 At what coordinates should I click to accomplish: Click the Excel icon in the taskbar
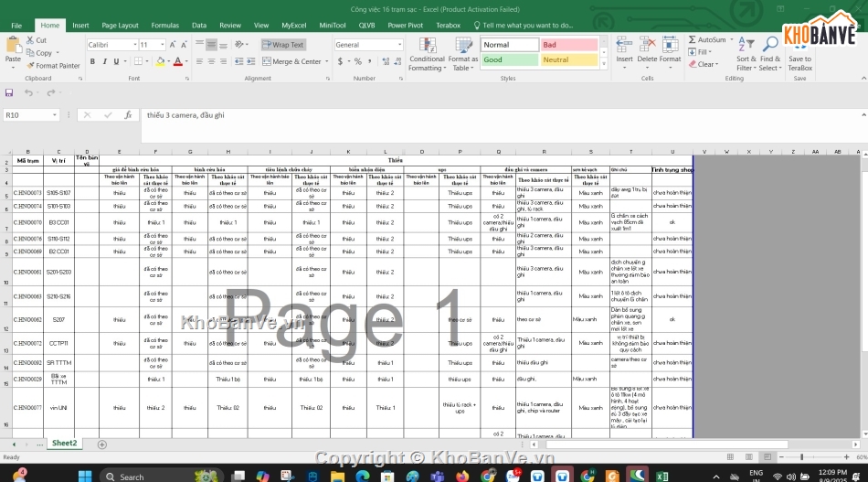(662, 476)
